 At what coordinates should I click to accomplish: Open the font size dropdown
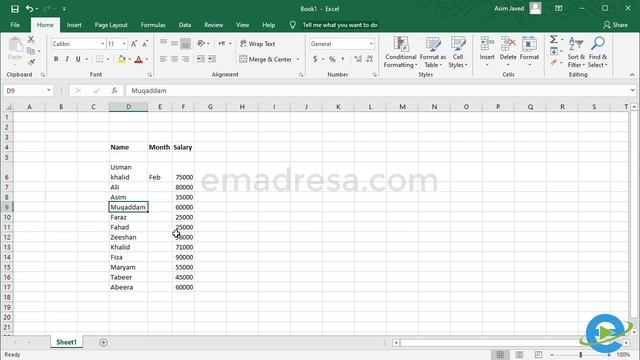pyautogui.click(x=124, y=44)
